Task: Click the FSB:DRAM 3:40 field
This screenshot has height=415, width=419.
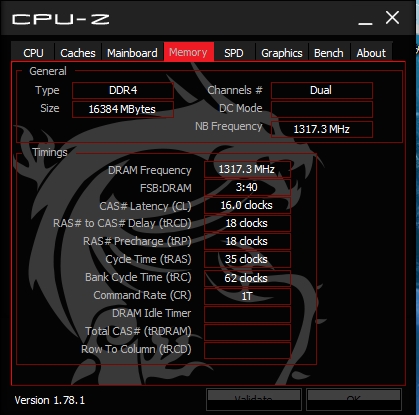Action: 247,187
